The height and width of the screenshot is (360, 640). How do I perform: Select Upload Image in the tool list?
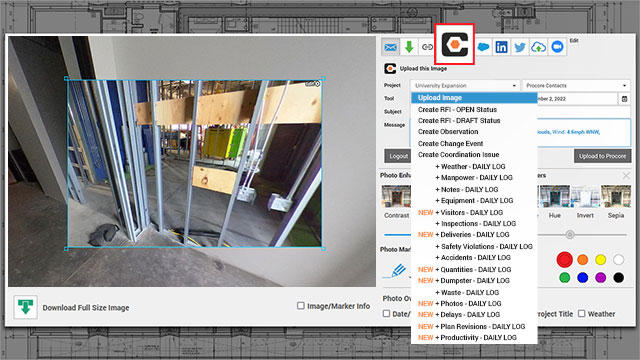pos(474,98)
